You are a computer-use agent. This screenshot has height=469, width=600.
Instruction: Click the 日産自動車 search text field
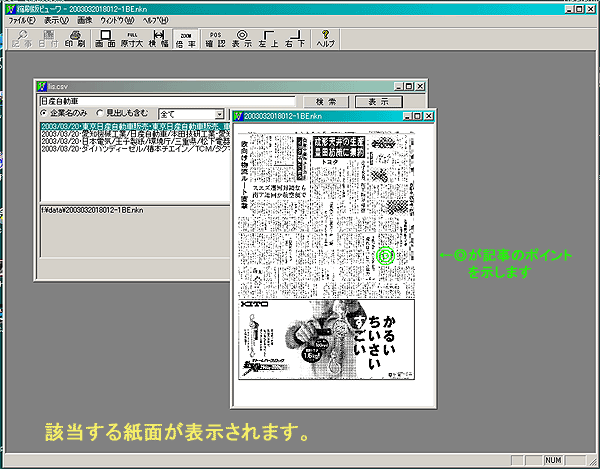click(166, 101)
